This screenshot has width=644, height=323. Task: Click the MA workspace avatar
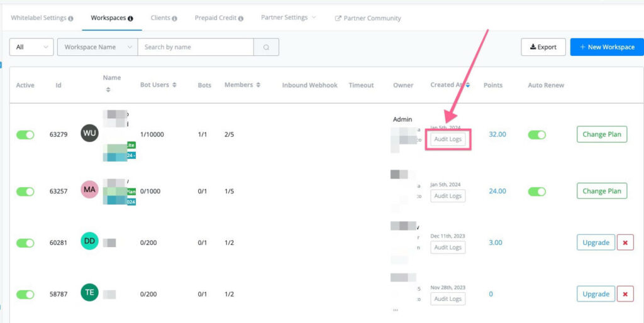click(x=90, y=189)
